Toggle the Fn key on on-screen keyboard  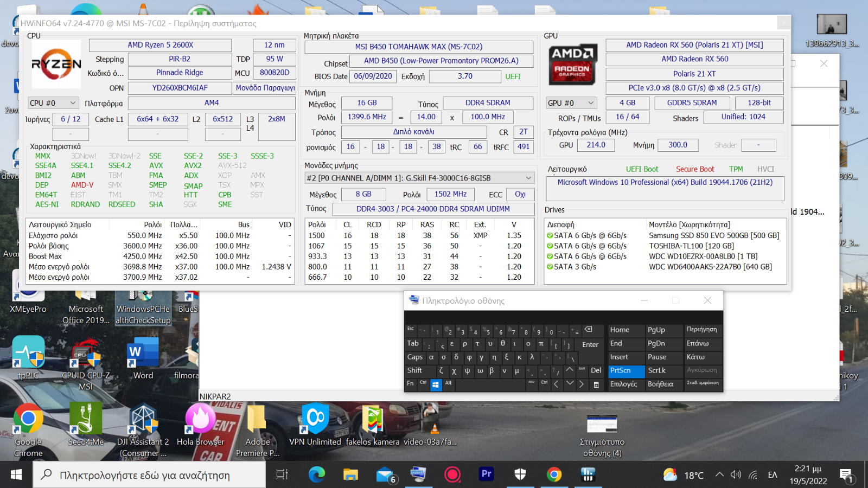411,384
